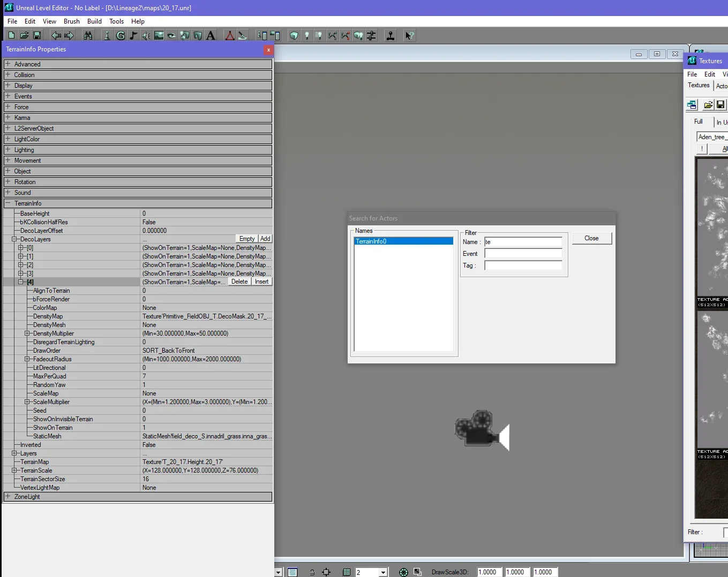Screen dimensions: 728x577
Task: Switch to the Full tab in Textures
Action: (699, 122)
